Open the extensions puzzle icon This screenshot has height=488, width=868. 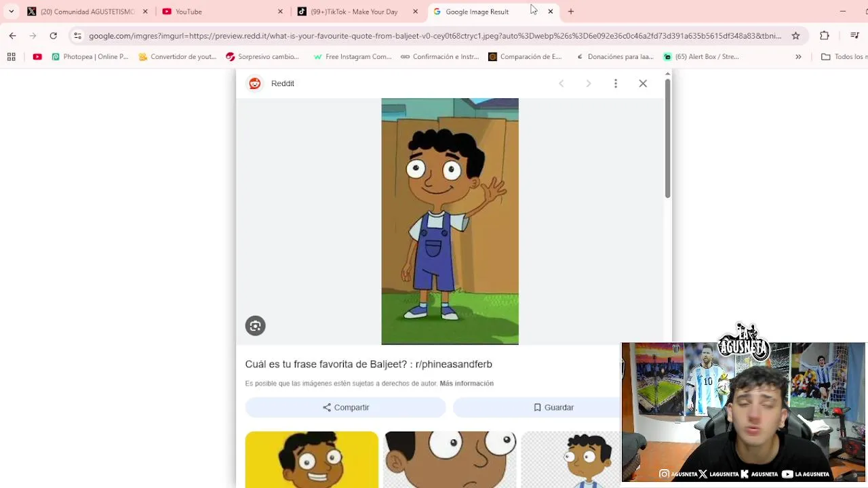[825, 36]
